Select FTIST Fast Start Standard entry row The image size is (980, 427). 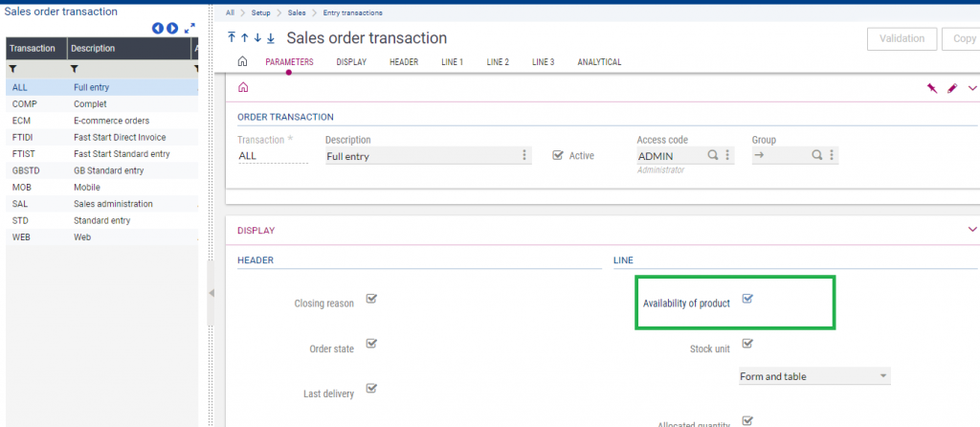(101, 154)
